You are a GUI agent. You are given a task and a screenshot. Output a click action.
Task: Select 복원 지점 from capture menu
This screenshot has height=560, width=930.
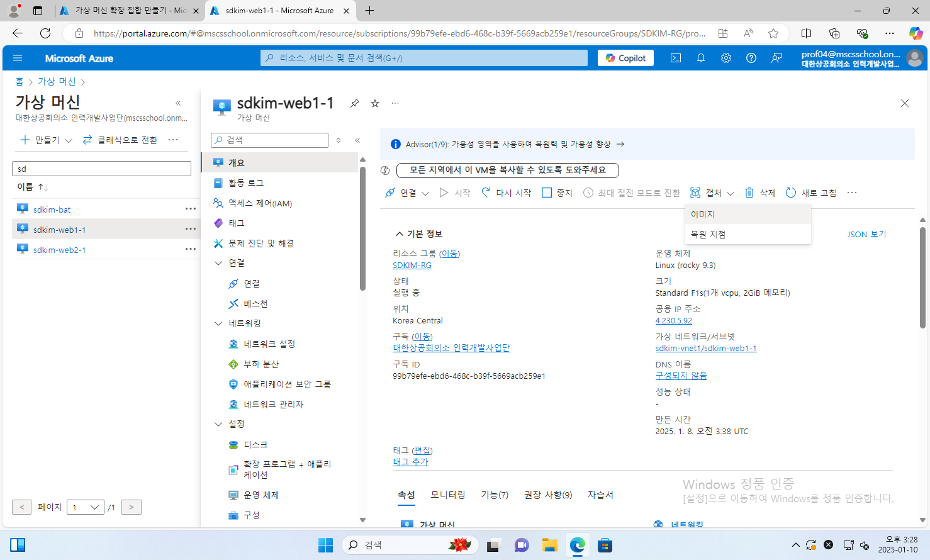[748, 234]
